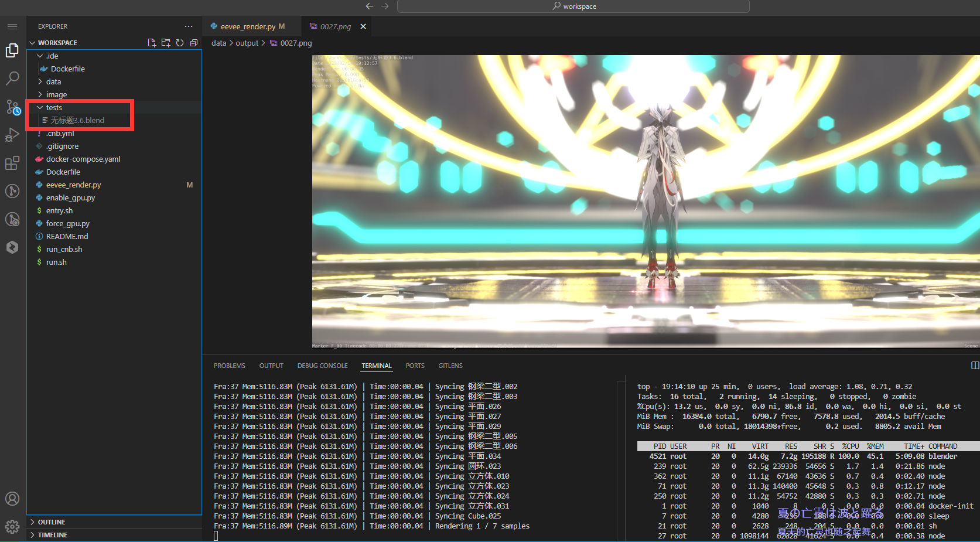Open the Accounts icon in activity bar
Viewport: 980px width, 542px height.
click(12, 499)
